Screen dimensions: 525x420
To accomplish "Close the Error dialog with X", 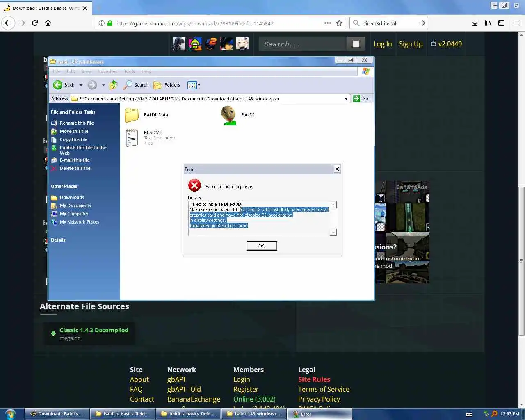I will click(337, 169).
